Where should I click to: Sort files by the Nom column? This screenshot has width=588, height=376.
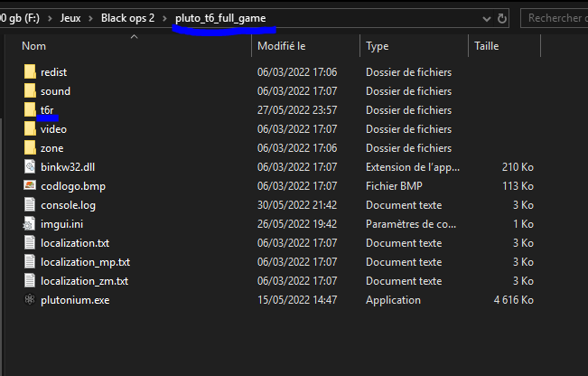click(x=33, y=46)
